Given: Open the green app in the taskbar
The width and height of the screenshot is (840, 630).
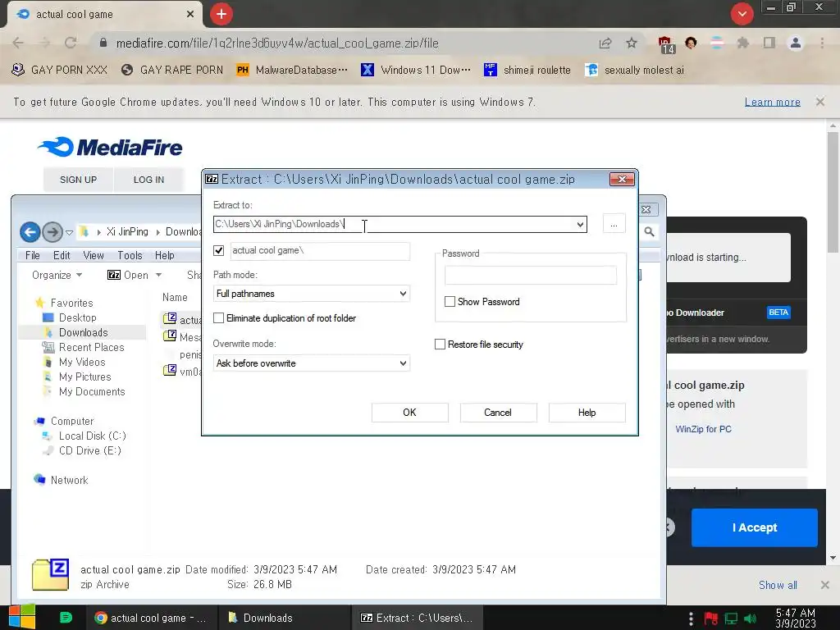Looking at the screenshot, I should [66, 618].
